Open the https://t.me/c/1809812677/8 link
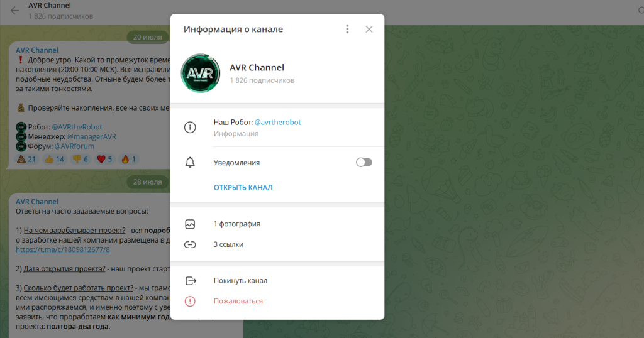Screen dimensions: 644x338 (x=62, y=249)
